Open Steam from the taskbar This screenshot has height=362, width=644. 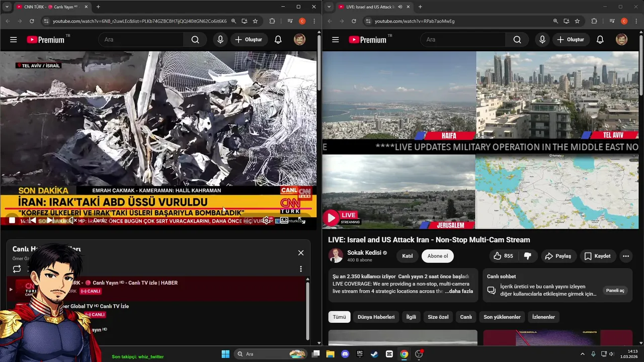(x=374, y=354)
